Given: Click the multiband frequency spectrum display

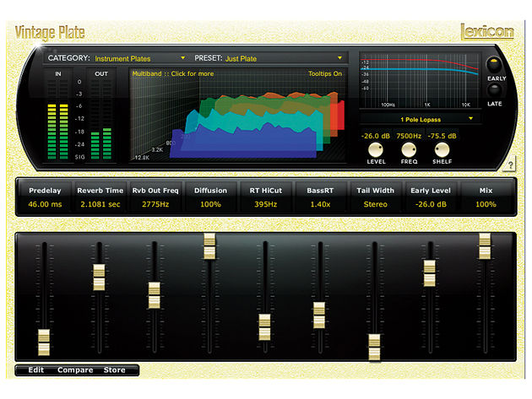Looking at the screenshot, I should 237,116.
